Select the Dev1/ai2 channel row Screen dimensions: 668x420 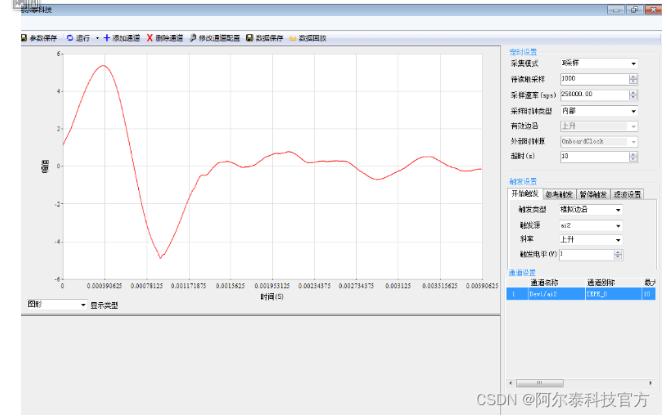click(581, 294)
